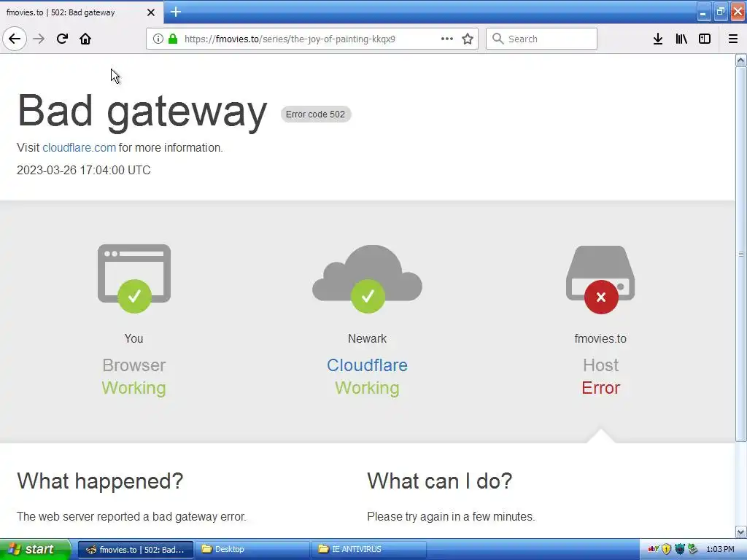Open the blue Cloudflare link under Newark
747x560 pixels.
pyautogui.click(x=367, y=365)
